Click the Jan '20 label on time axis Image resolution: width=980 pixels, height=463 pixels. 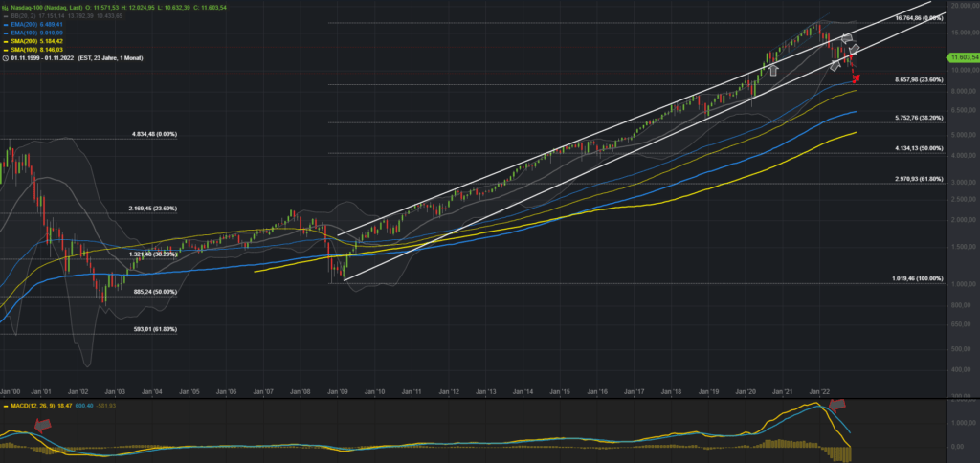[x=746, y=392]
